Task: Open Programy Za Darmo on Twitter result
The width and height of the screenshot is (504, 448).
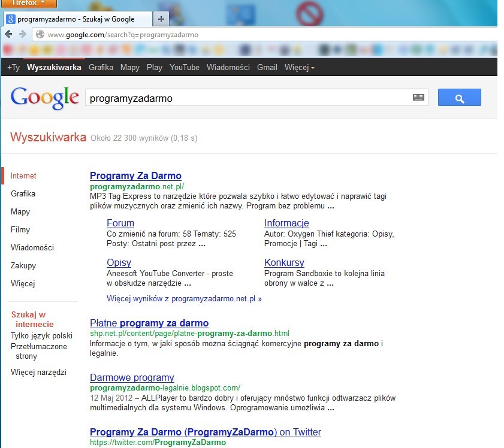Action: [x=206, y=432]
